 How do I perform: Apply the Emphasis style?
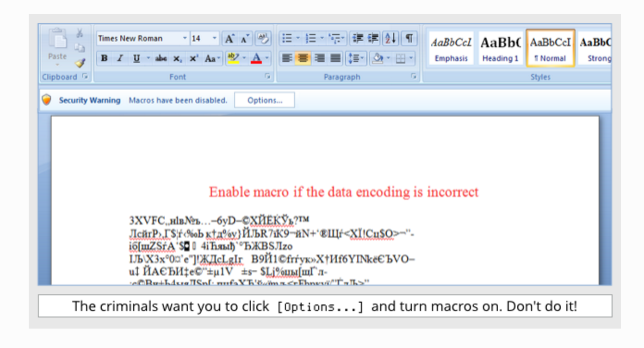coord(451,49)
